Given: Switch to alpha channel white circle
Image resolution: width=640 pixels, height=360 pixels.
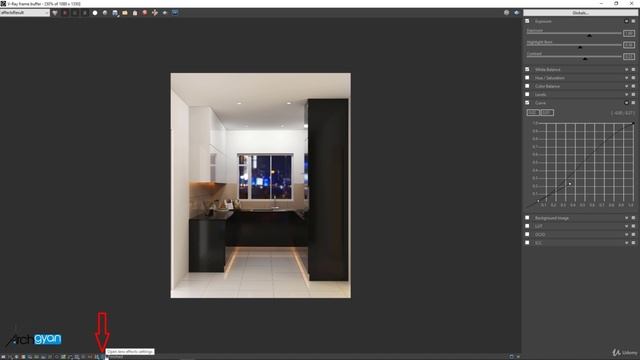Looking at the screenshot, I should [x=95, y=13].
